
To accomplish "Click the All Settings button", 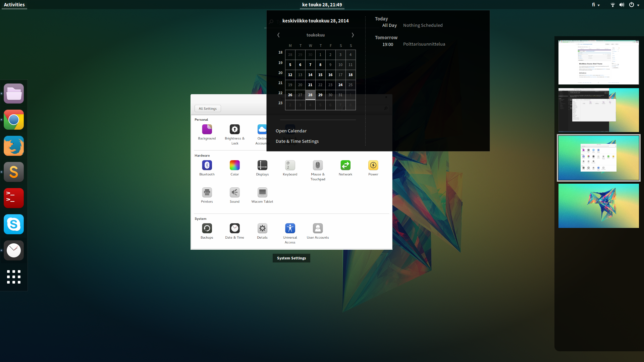I will pos(208,109).
